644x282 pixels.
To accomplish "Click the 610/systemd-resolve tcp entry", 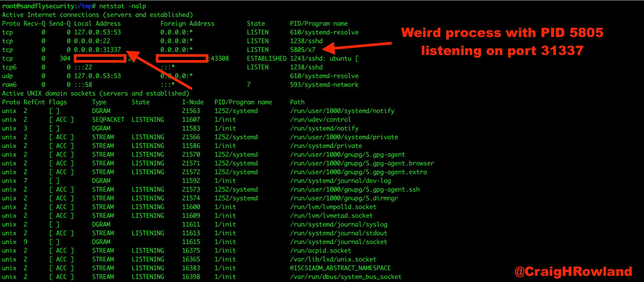I will coord(324,32).
